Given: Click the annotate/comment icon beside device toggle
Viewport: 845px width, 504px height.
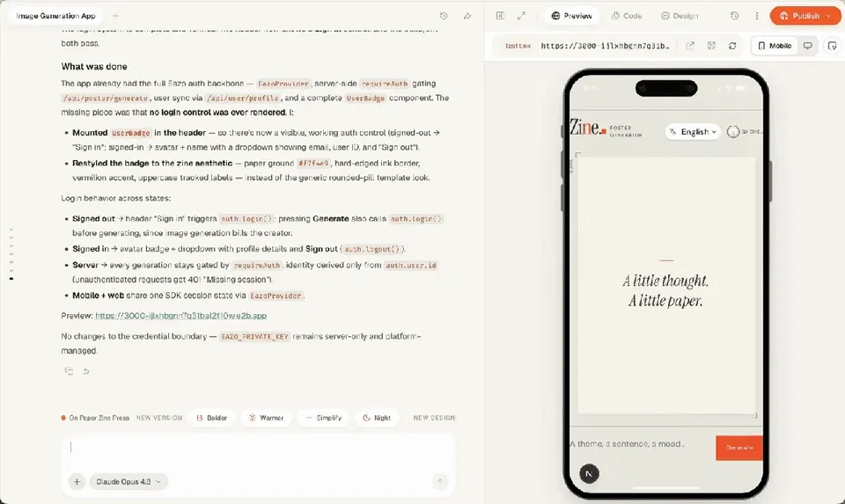Looking at the screenshot, I should [832, 46].
